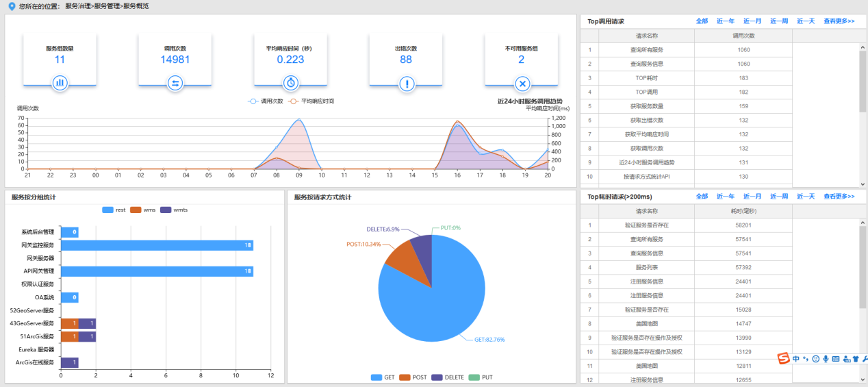The width and height of the screenshot is (868, 387).
Task: Click down arrow of Top调用请求 table scrollbar
Action: (863, 184)
